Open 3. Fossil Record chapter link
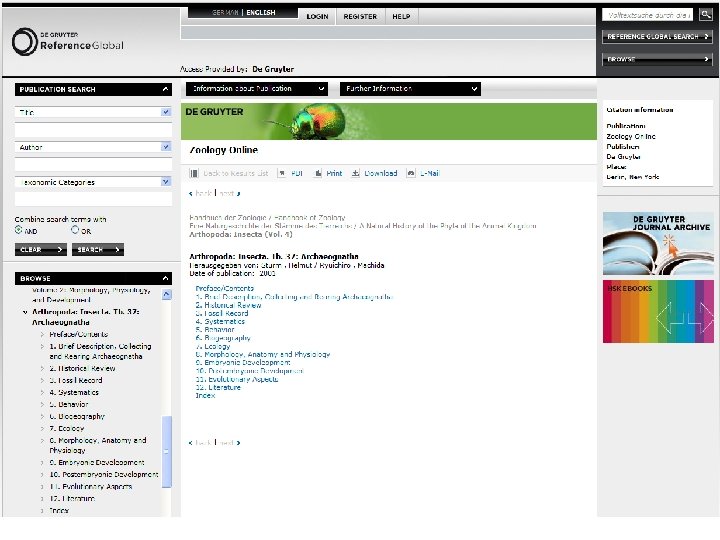The width and height of the screenshot is (720, 540). point(222,313)
